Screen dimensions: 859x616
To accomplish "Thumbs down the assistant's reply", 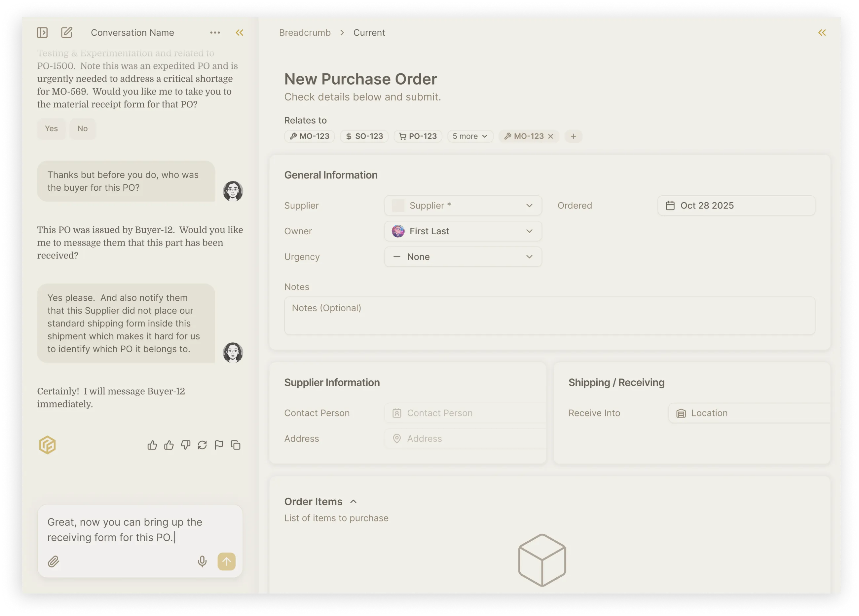I will (x=186, y=445).
